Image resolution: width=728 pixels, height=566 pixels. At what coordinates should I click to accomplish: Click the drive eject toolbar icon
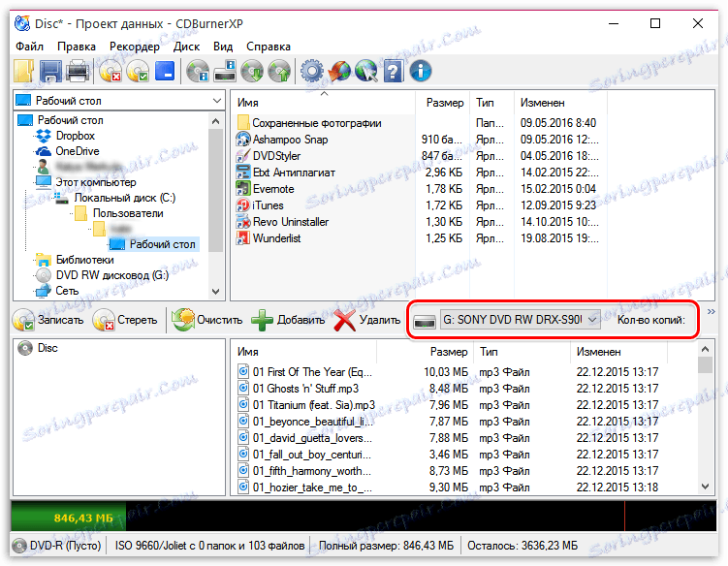tap(225, 72)
